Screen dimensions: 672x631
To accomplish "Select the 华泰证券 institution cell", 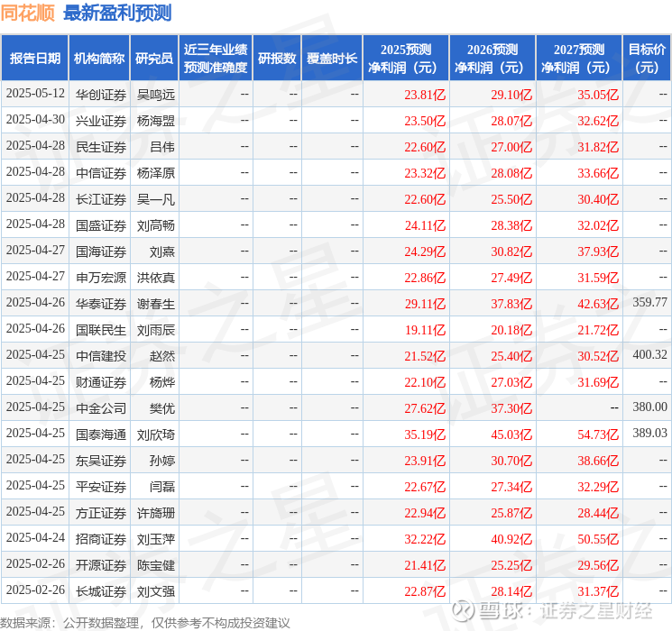I will coord(101,304).
